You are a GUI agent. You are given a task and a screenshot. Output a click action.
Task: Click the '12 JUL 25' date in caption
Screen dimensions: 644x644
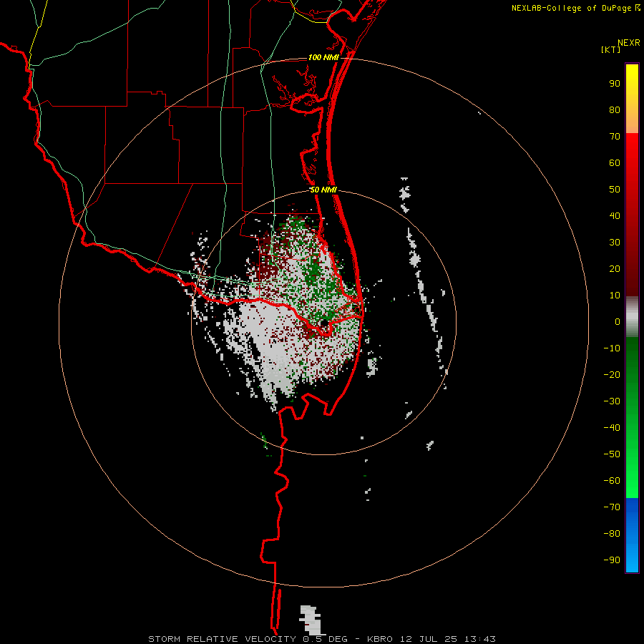click(x=429, y=639)
